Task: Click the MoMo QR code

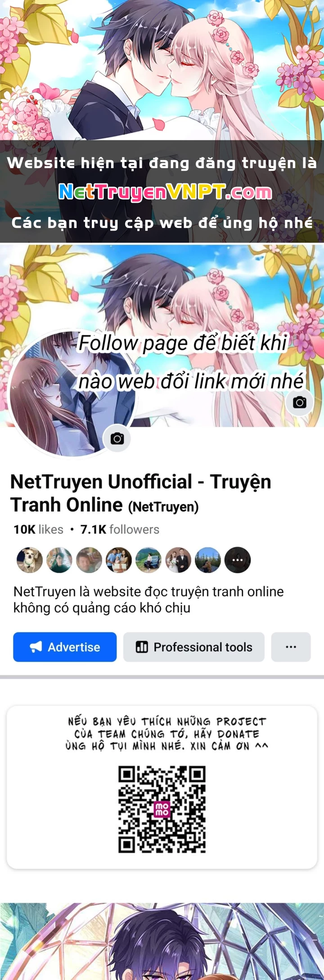Action: point(162,810)
